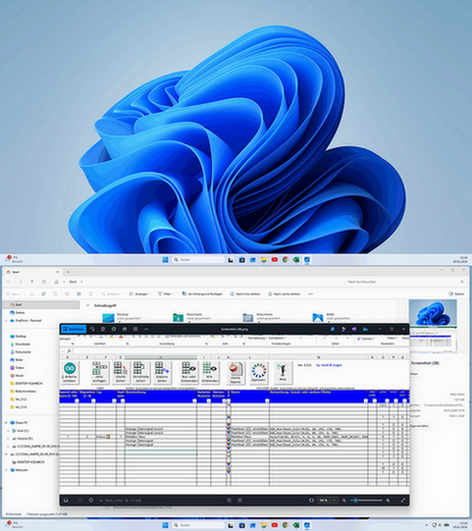Viewport: 472px width, 531px height.
Task: Select the Start tab in File Explorer
Action: [x=33, y=272]
